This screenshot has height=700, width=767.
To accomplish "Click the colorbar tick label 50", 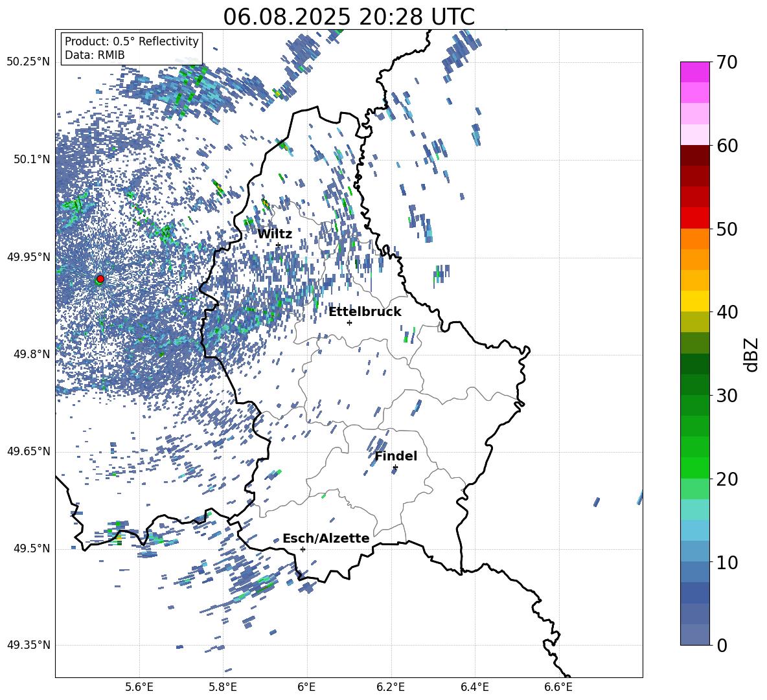I will click(x=727, y=229).
